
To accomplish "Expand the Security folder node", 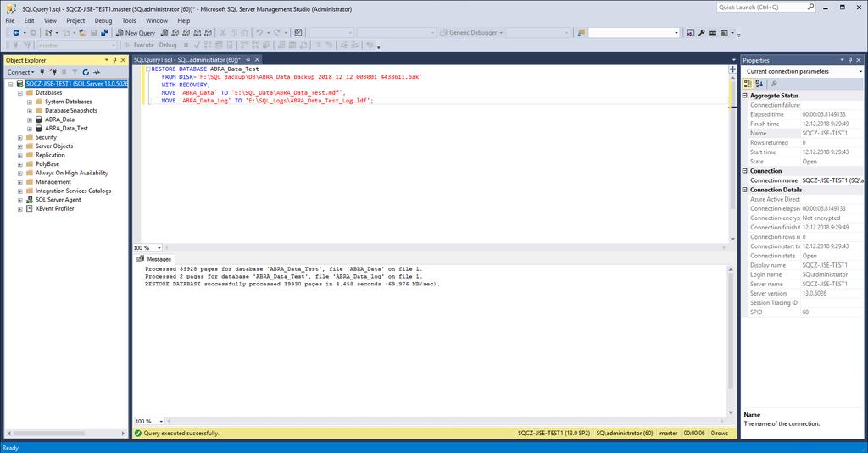I will (x=20, y=137).
